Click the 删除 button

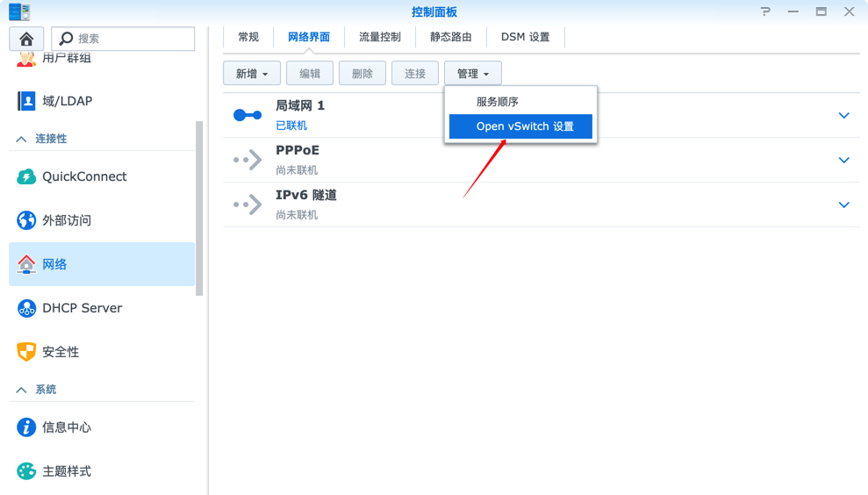click(x=362, y=73)
